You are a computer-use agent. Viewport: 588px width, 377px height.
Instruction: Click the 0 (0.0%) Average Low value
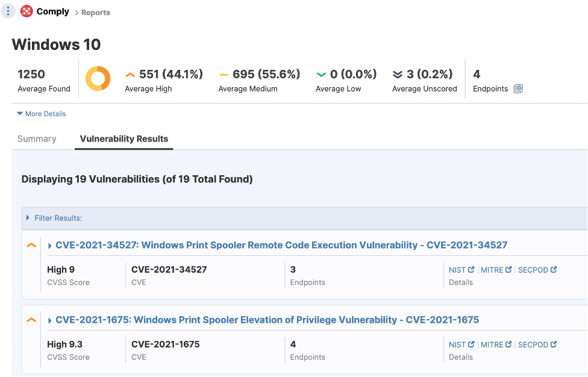click(353, 74)
